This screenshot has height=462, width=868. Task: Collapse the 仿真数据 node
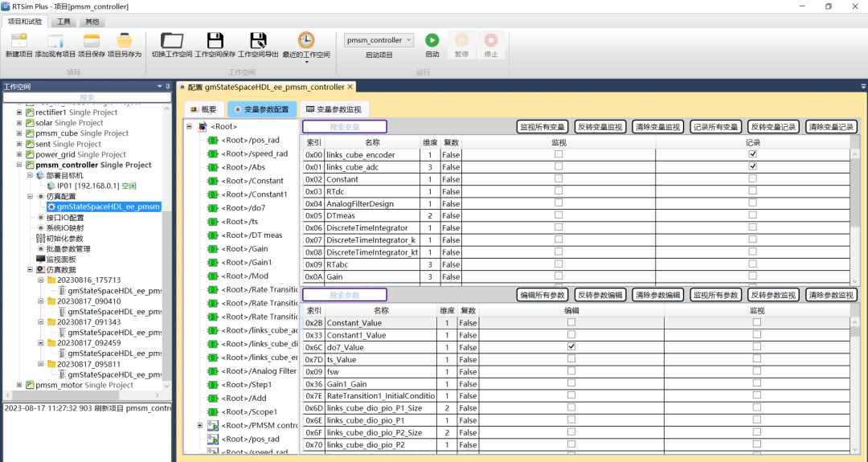point(30,270)
